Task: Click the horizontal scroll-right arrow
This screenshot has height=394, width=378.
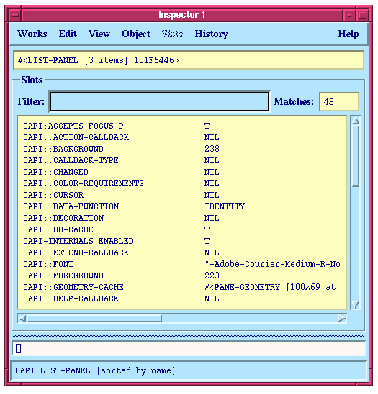Action: [x=342, y=319]
